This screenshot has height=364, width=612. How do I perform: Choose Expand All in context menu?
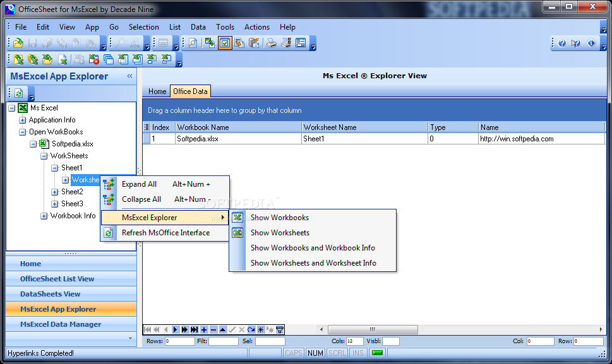tap(165, 184)
